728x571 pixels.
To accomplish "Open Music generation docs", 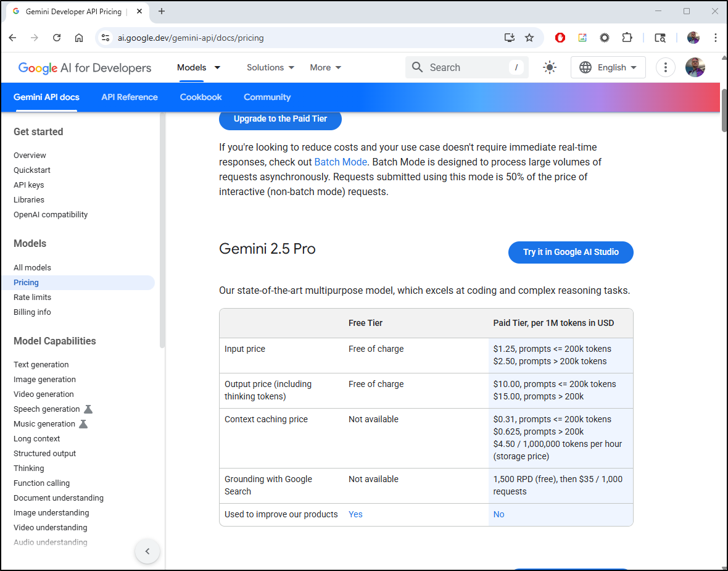I will pos(44,424).
